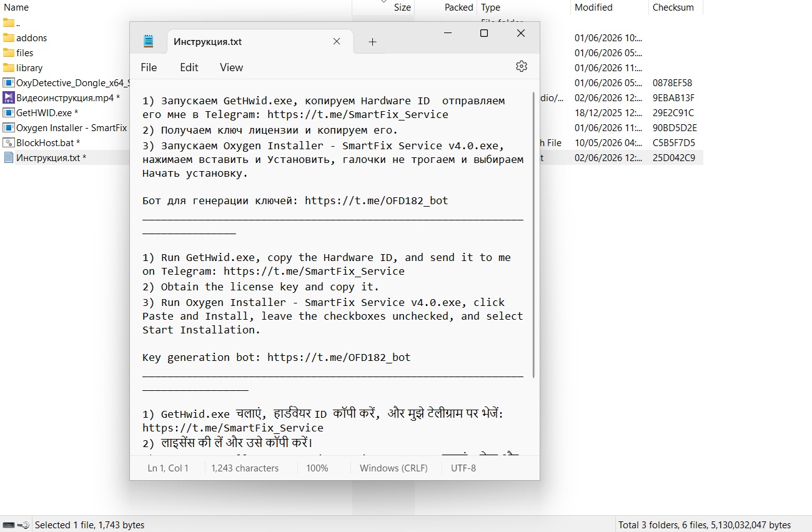Click the line "Start Installation." in the text
This screenshot has width=812, height=532.
pos(201,330)
